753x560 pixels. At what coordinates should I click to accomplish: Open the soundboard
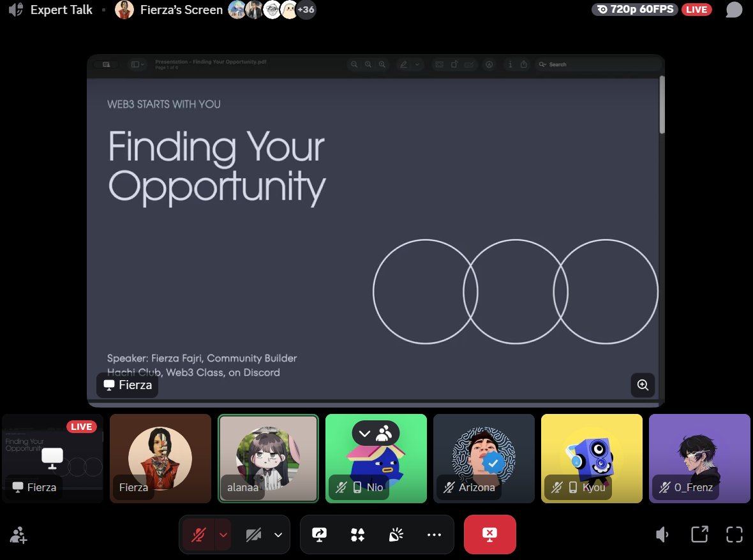396,534
